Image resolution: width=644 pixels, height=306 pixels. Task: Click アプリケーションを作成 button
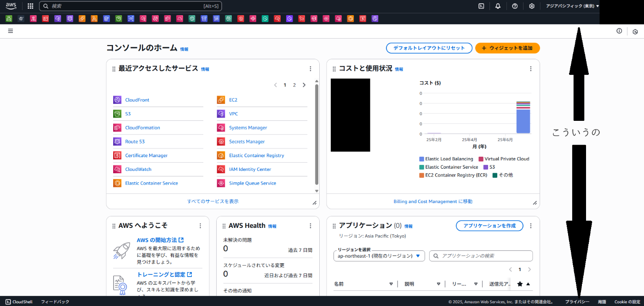[489, 226]
